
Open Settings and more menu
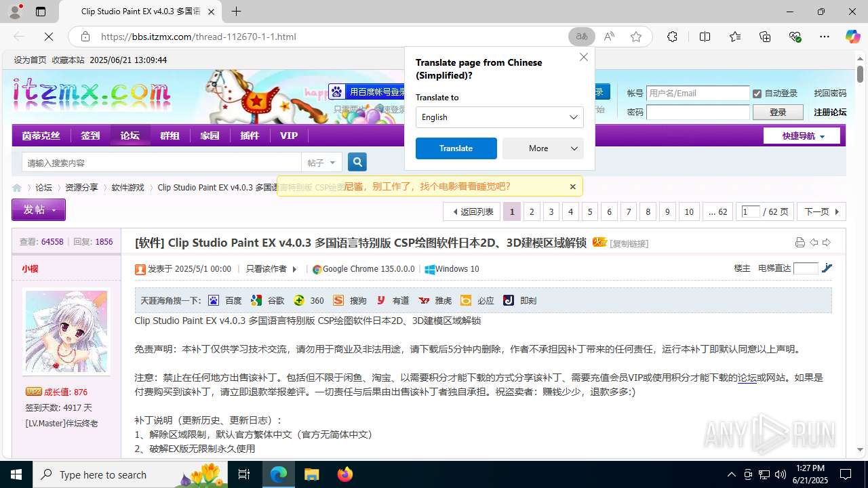point(825,37)
